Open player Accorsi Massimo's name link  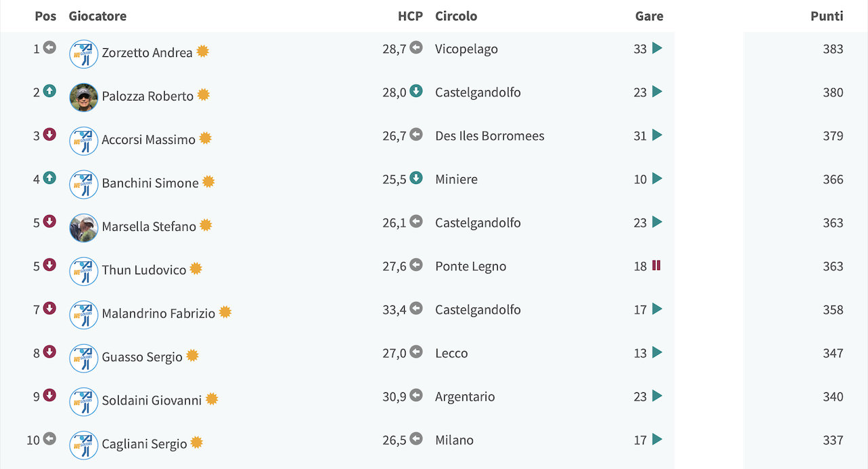point(149,140)
